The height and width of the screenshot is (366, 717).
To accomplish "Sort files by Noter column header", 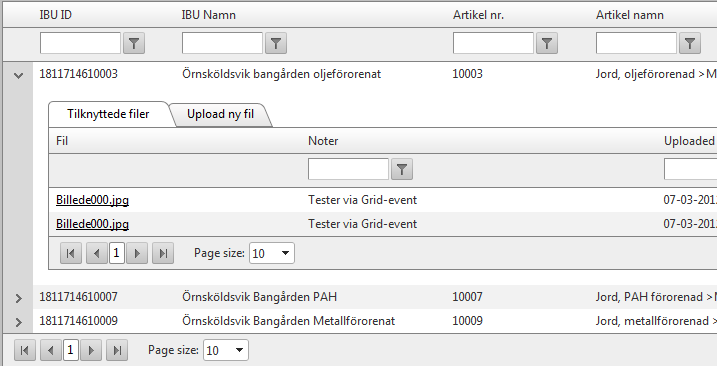I will 323,140.
